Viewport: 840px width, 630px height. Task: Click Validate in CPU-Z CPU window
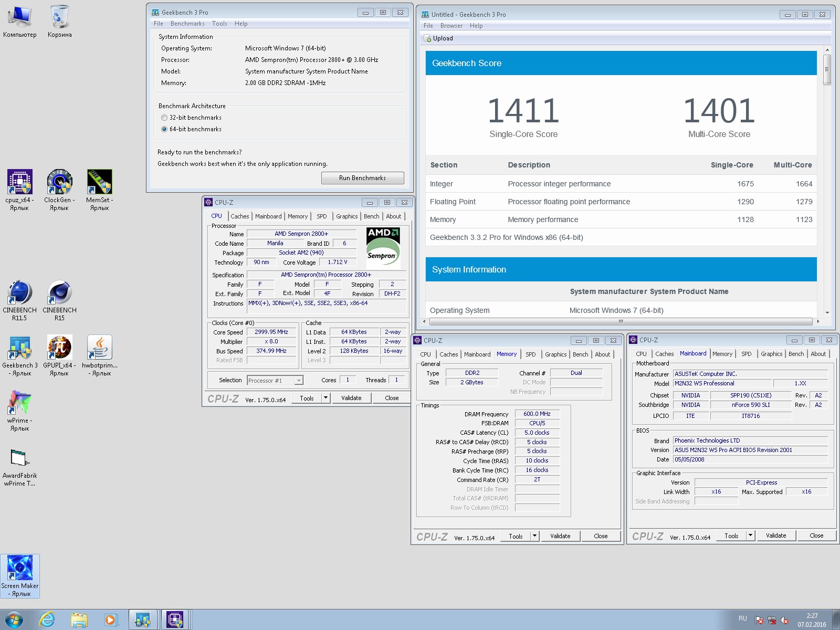pyautogui.click(x=351, y=398)
